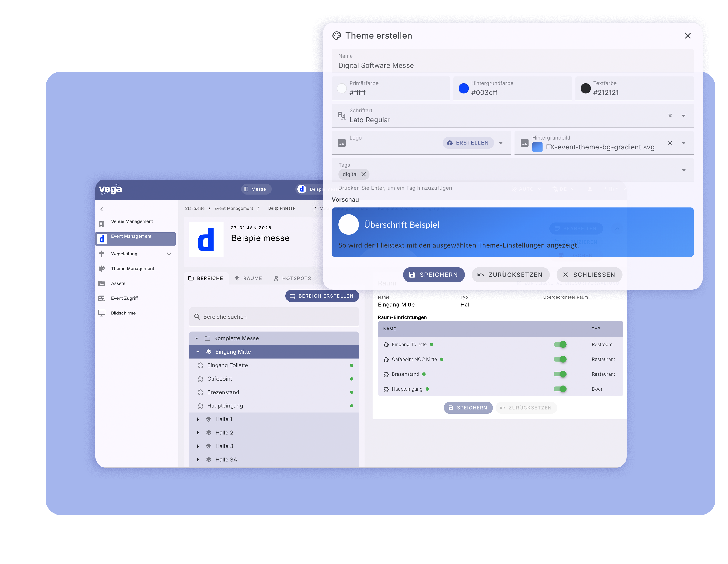The height and width of the screenshot is (564, 728).
Task: Click the FX-event-theme-bg-gradient thumbnail preview
Action: pos(537,147)
